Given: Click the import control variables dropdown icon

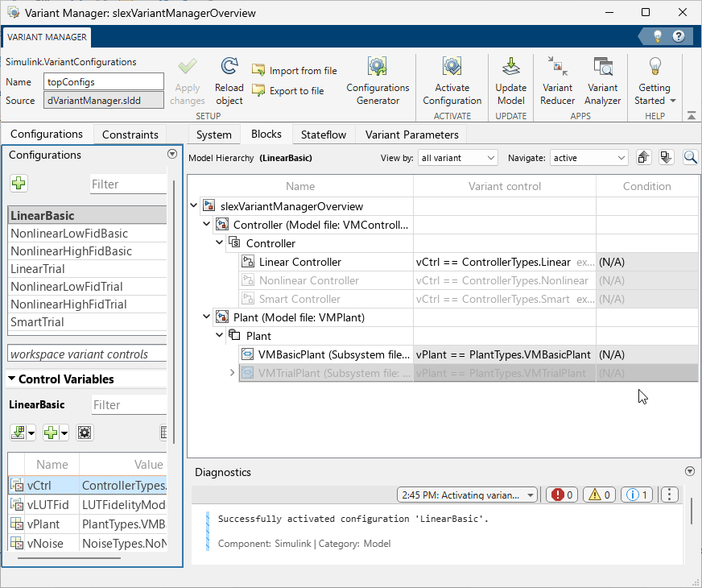Looking at the screenshot, I should [23, 433].
